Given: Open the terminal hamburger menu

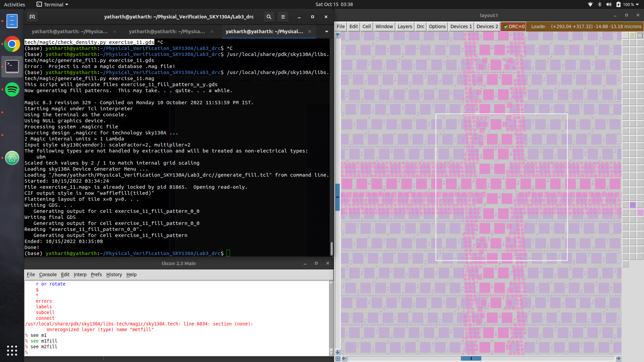Looking at the screenshot, I should pyautogui.click(x=283, y=17).
